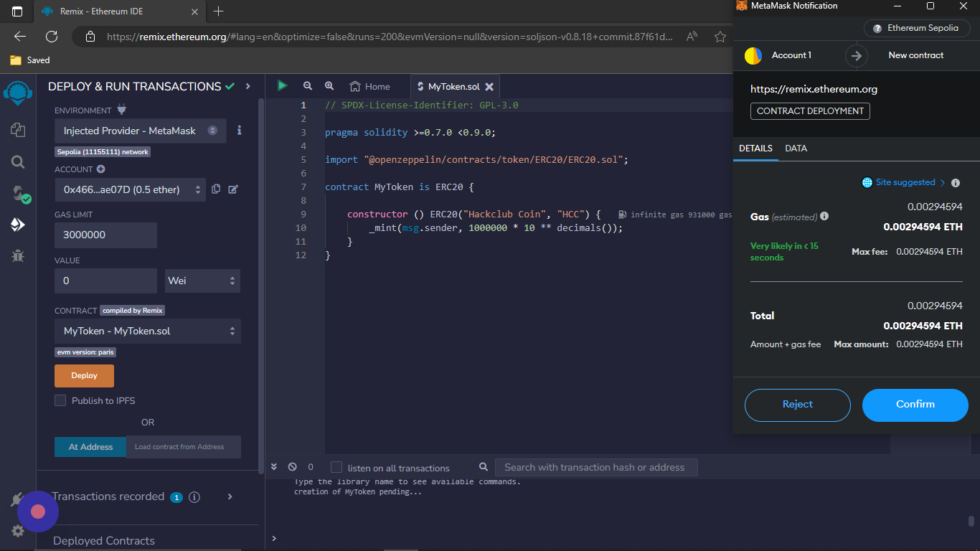Click the info icon beside Transactions recorded
The image size is (980, 551).
(194, 497)
